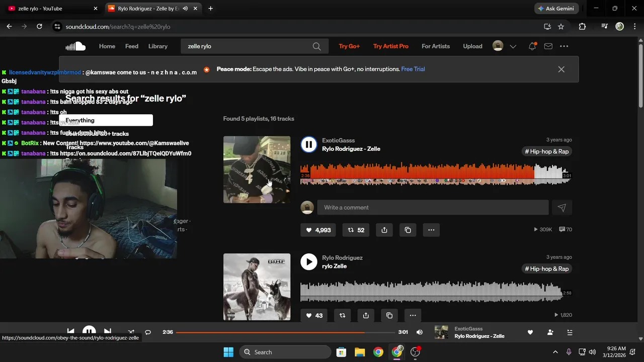Open the rylo Zelle album artwork

257,287
